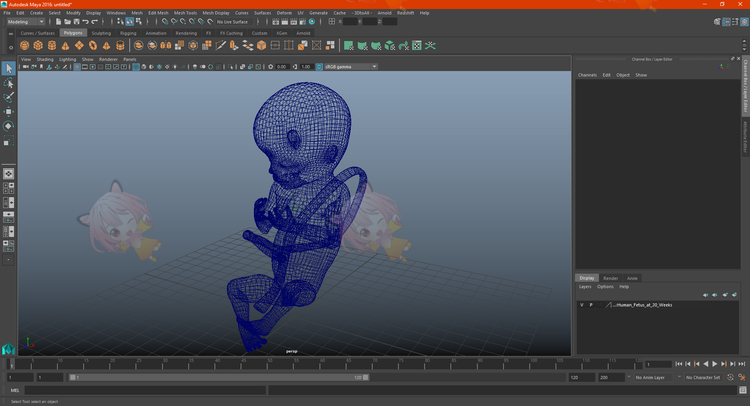
Task: Open the No Character Set dropdown
Action: click(x=703, y=377)
